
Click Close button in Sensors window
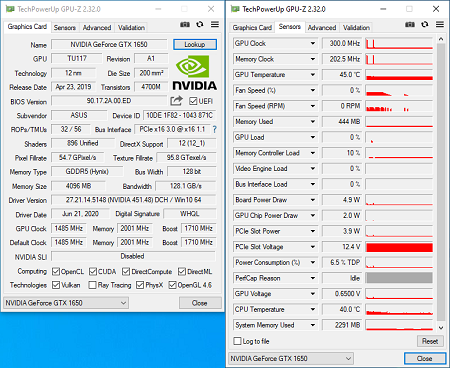tap(425, 359)
